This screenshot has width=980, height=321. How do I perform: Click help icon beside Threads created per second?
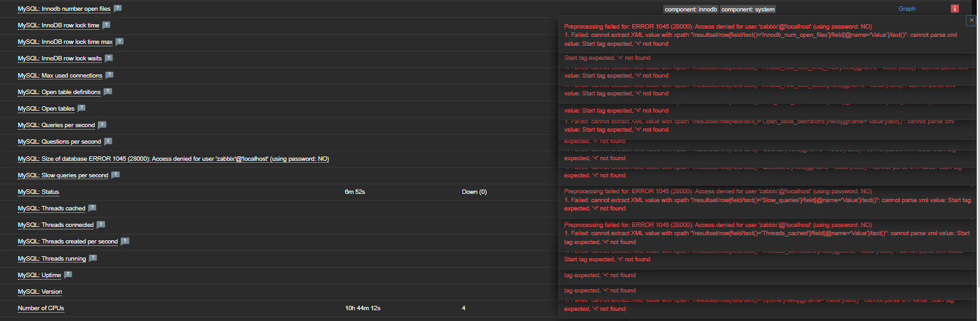pyautogui.click(x=125, y=241)
